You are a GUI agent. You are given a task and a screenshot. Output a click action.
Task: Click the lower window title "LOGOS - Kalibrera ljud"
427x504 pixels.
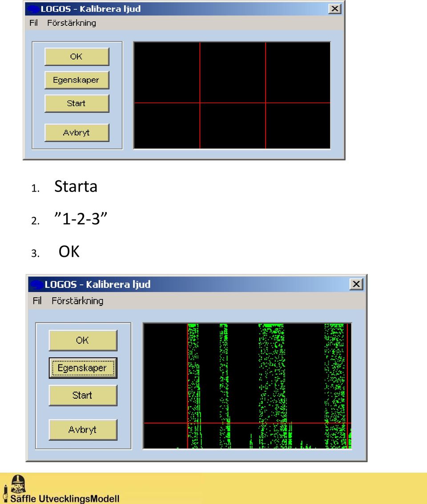pyautogui.click(x=97, y=284)
